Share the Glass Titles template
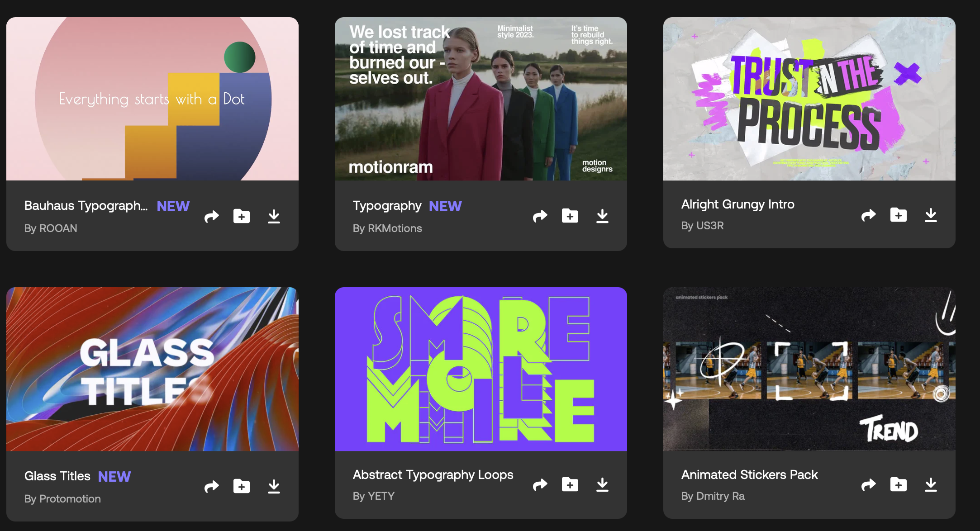The width and height of the screenshot is (980, 531). click(211, 487)
